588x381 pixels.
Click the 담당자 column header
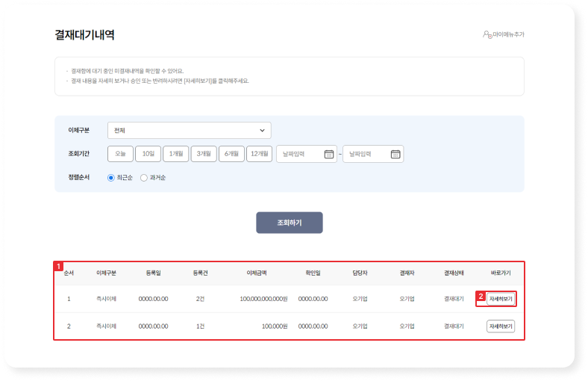pos(360,273)
